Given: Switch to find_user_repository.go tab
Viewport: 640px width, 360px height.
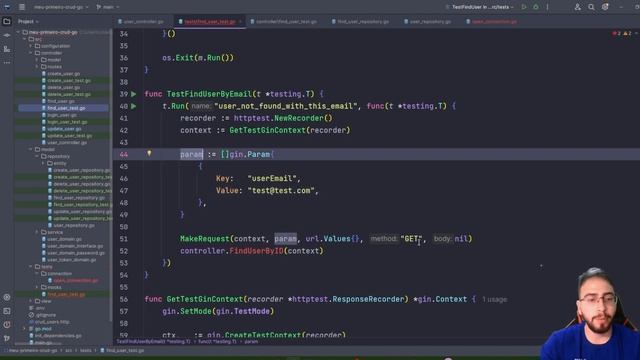Looking at the screenshot, I should point(360,22).
